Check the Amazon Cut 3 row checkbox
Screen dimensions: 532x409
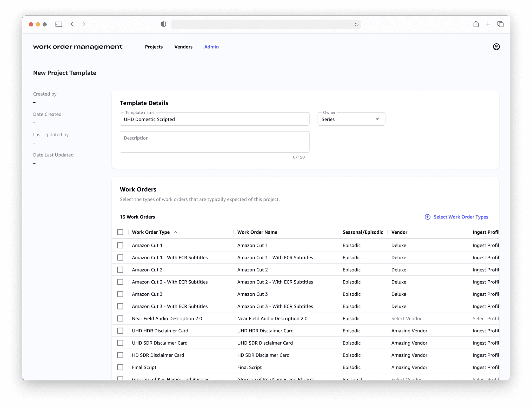pos(120,294)
